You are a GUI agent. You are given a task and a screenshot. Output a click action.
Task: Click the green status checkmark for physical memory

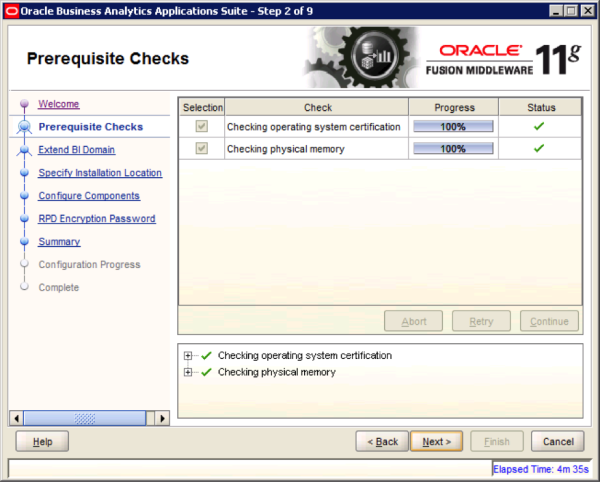click(x=538, y=149)
